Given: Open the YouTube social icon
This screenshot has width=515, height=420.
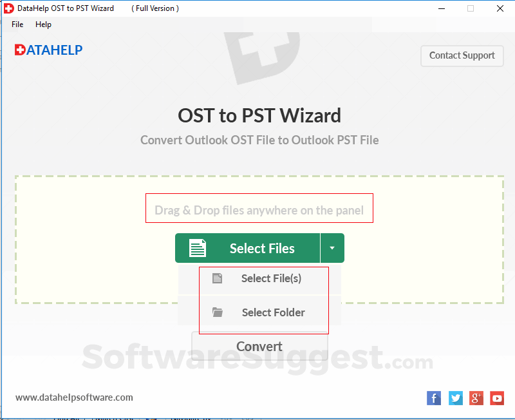Looking at the screenshot, I should click(x=497, y=398).
